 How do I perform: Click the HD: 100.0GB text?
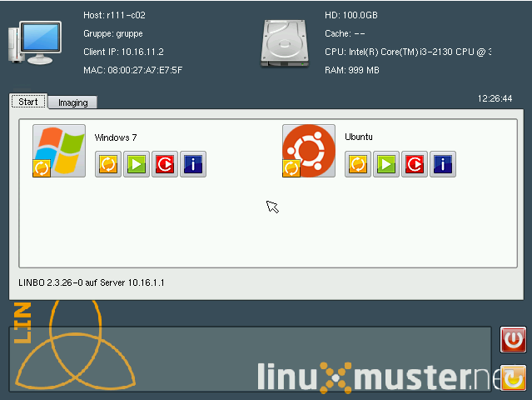click(x=351, y=15)
